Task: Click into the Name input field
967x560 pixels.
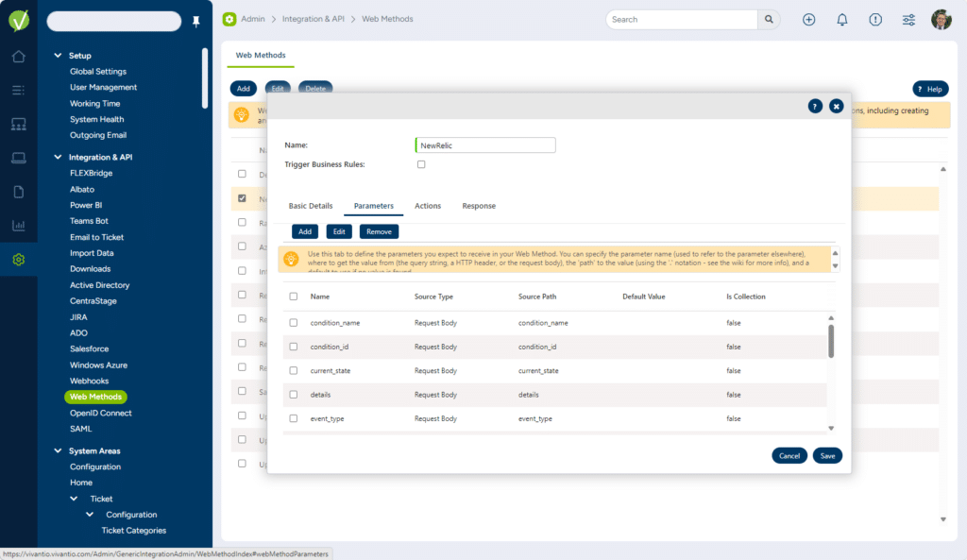Action: (x=485, y=145)
